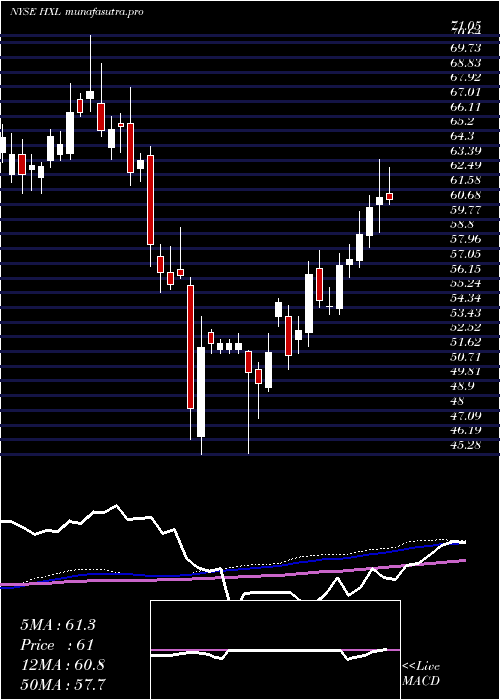500x700 pixels.
Task: Click the NYSE HXL chart title
Action: [x=76, y=12]
